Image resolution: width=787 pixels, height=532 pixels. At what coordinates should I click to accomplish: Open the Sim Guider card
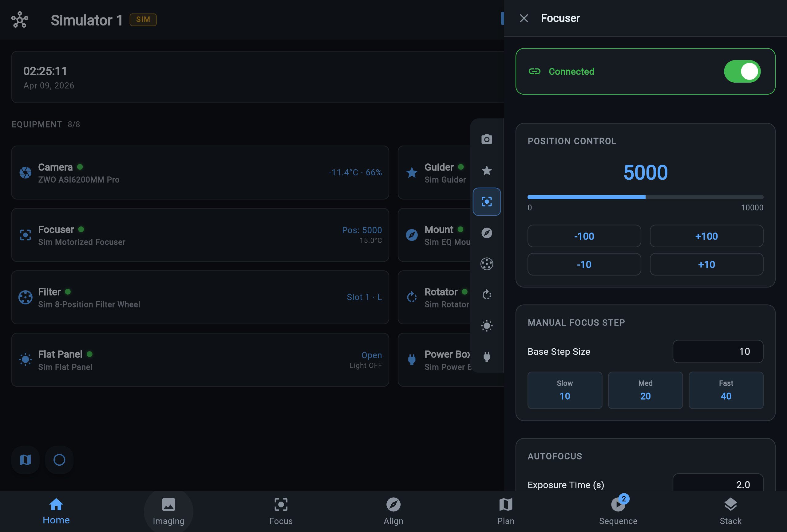[x=434, y=173]
